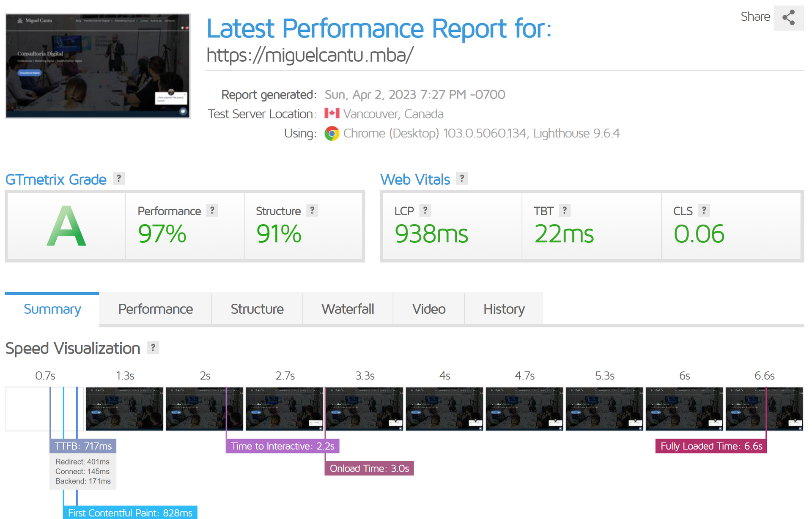
Task: Click the 1.3s filmstrip frame
Action: (125, 409)
